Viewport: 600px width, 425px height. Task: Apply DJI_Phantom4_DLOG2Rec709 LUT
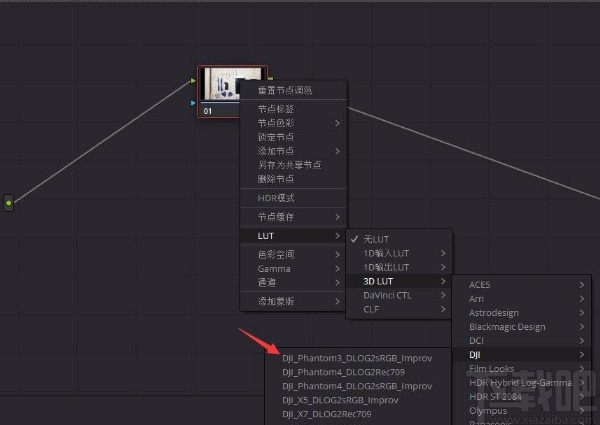click(357, 372)
